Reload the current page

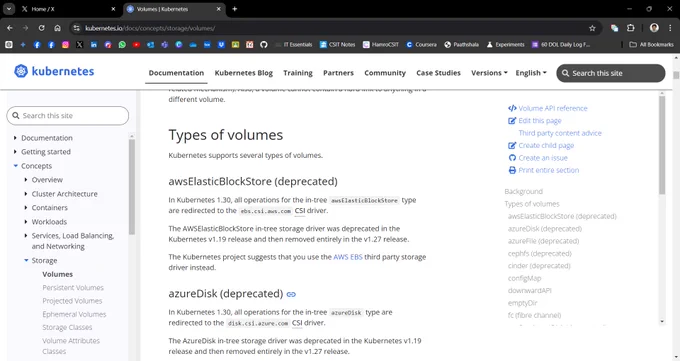(x=41, y=28)
